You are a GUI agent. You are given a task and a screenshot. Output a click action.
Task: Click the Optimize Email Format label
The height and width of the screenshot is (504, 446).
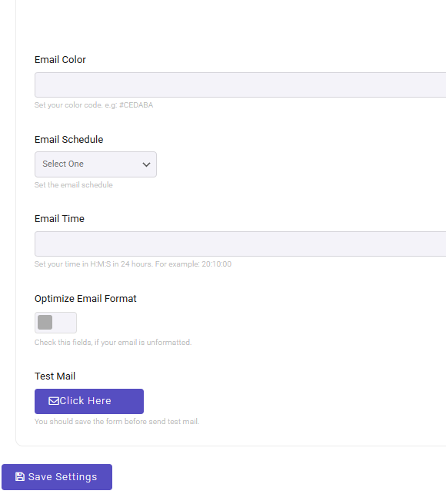pyautogui.click(x=85, y=299)
